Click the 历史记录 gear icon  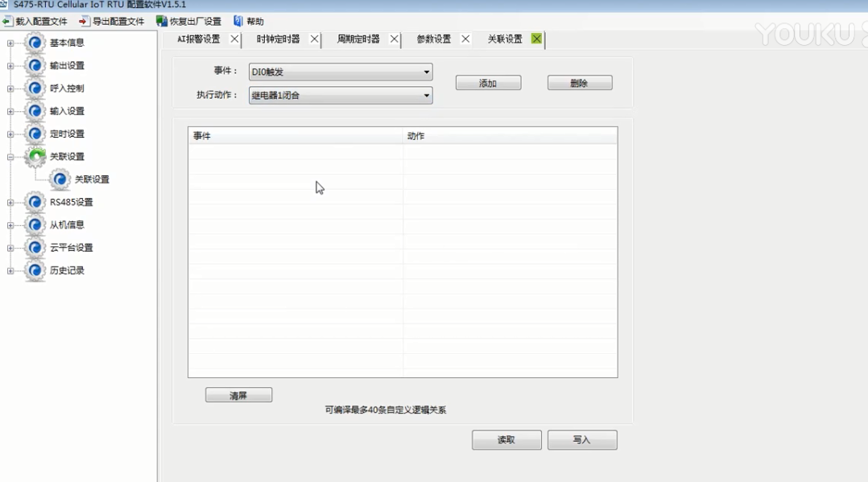(35, 270)
